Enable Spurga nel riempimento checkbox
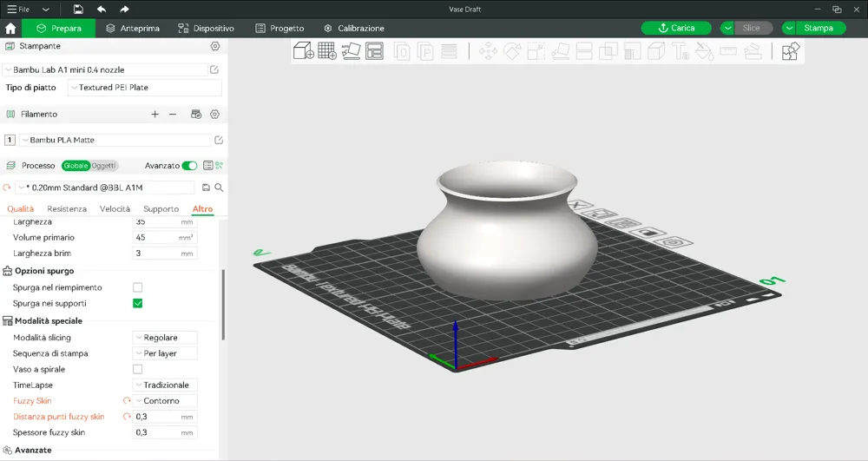 click(138, 287)
